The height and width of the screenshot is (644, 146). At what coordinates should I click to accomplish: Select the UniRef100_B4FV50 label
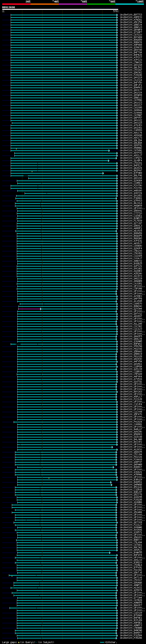(x=131, y=82)
